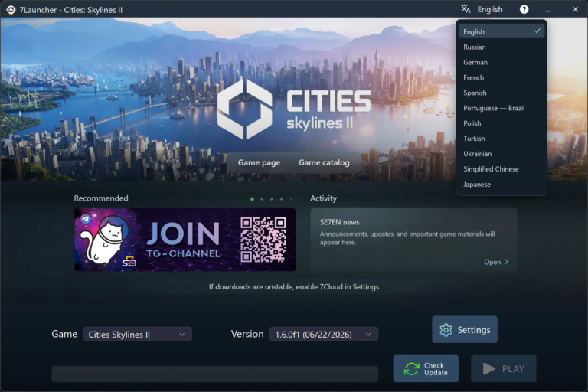The image size is (588, 392).
Task: Click the SE7EN news activity card
Action: tap(413, 240)
